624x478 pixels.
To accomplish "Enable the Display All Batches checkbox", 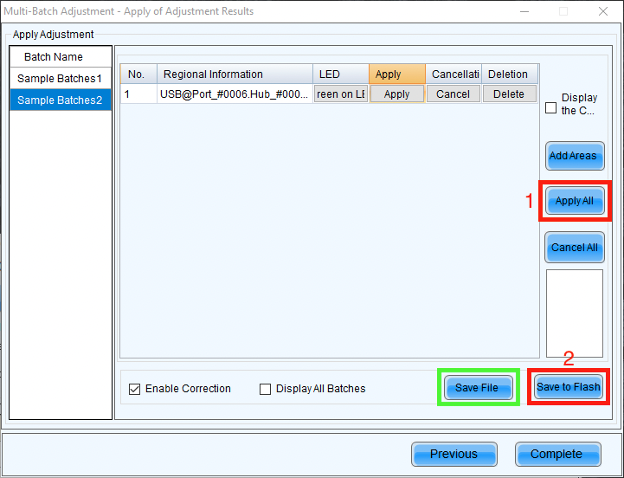I will point(266,389).
